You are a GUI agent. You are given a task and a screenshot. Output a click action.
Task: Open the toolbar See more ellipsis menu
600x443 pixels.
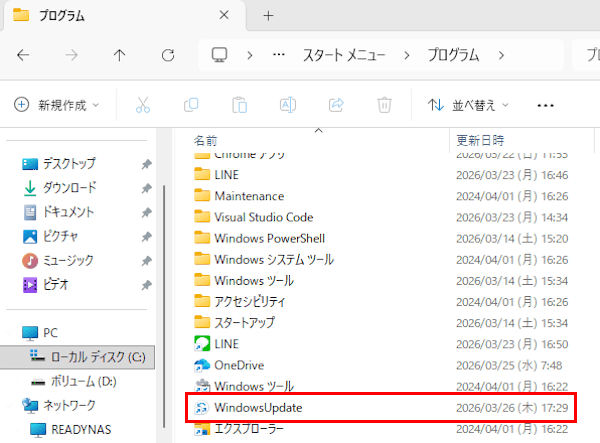[545, 105]
